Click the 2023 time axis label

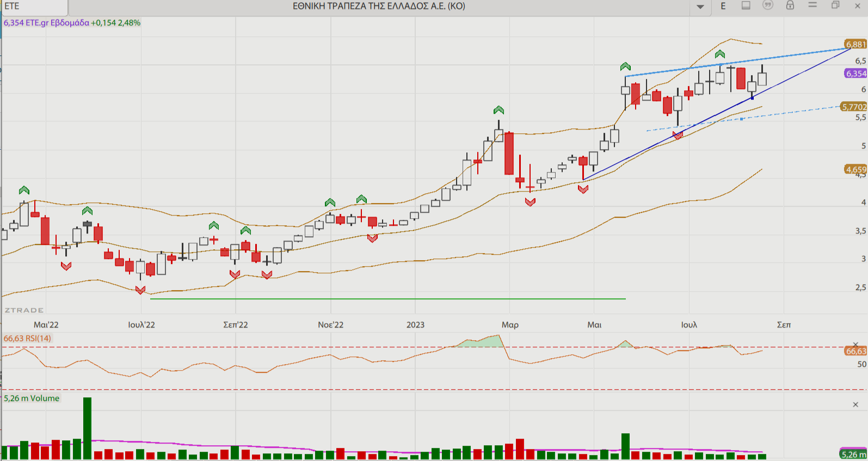(x=415, y=325)
